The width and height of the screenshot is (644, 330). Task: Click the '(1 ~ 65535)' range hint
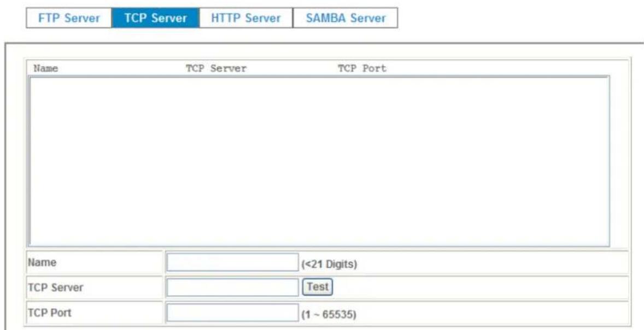(x=330, y=315)
